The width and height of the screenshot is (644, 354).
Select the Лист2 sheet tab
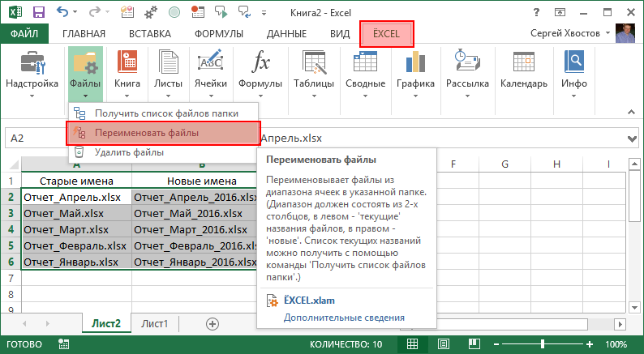coord(106,324)
